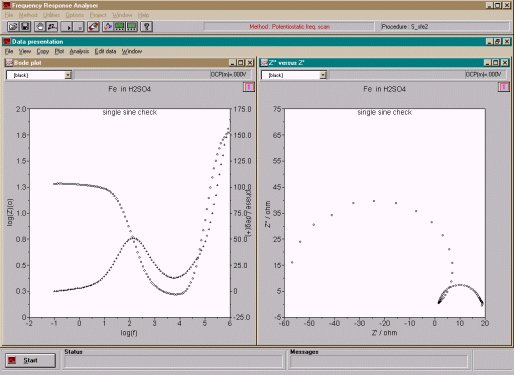The image size is (516, 375).
Task: Click the stop square toolbar button
Action: click(x=79, y=27)
